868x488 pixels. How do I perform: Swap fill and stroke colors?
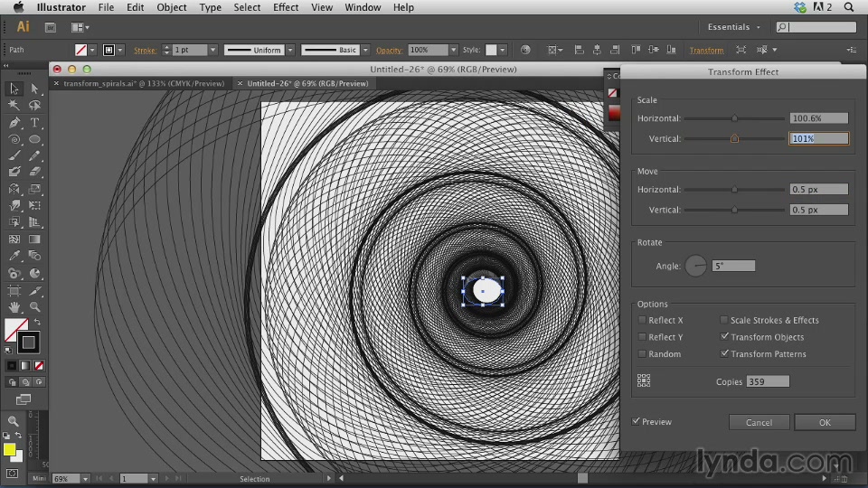(x=37, y=322)
